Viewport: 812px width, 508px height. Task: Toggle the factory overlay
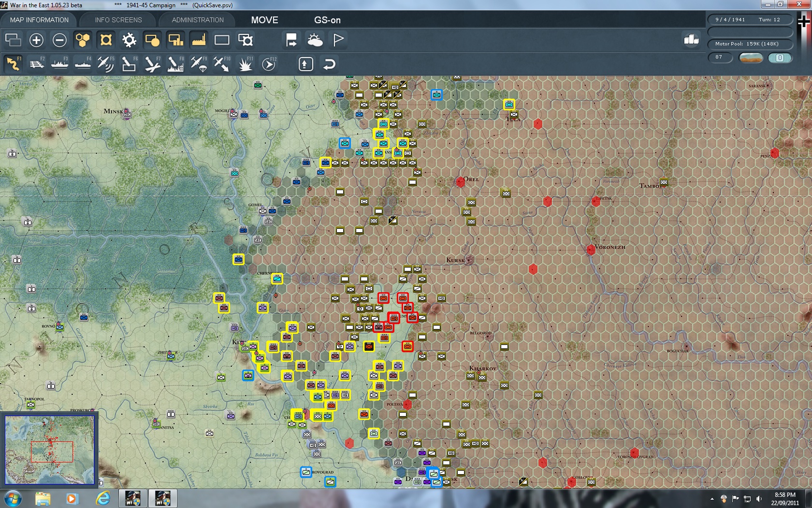click(x=199, y=40)
